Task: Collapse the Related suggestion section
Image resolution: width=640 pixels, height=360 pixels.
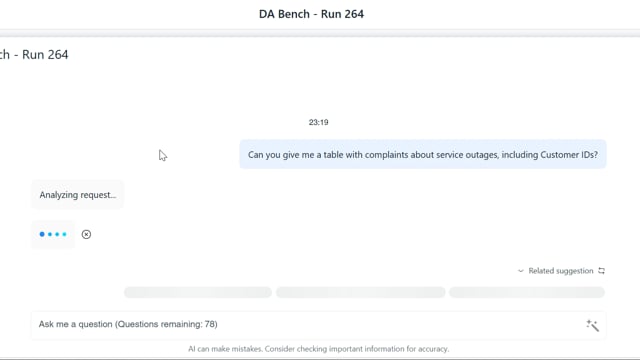Action: coord(520,271)
